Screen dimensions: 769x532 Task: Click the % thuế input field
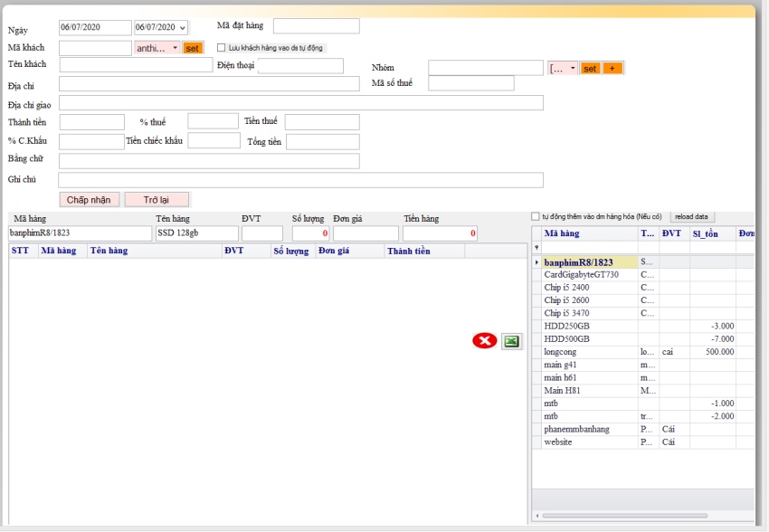(x=213, y=121)
